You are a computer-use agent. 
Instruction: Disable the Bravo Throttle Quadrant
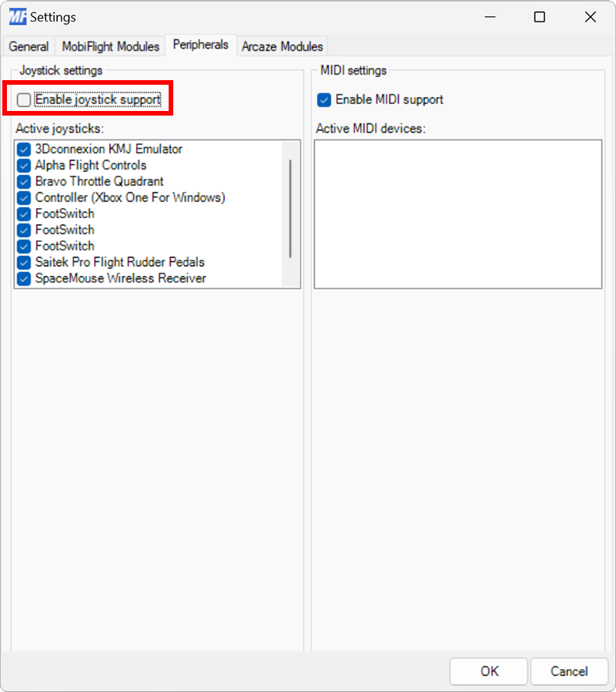(23, 181)
